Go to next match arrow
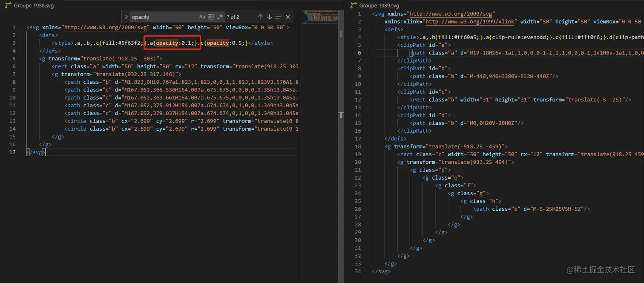Image resolution: width=644 pixels, height=283 pixels. pyautogui.click(x=269, y=17)
